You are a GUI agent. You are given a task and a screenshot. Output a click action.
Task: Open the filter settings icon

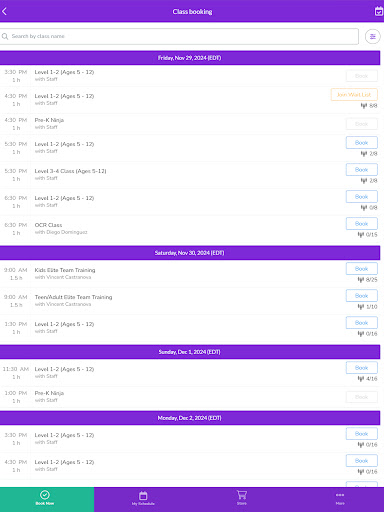click(373, 36)
